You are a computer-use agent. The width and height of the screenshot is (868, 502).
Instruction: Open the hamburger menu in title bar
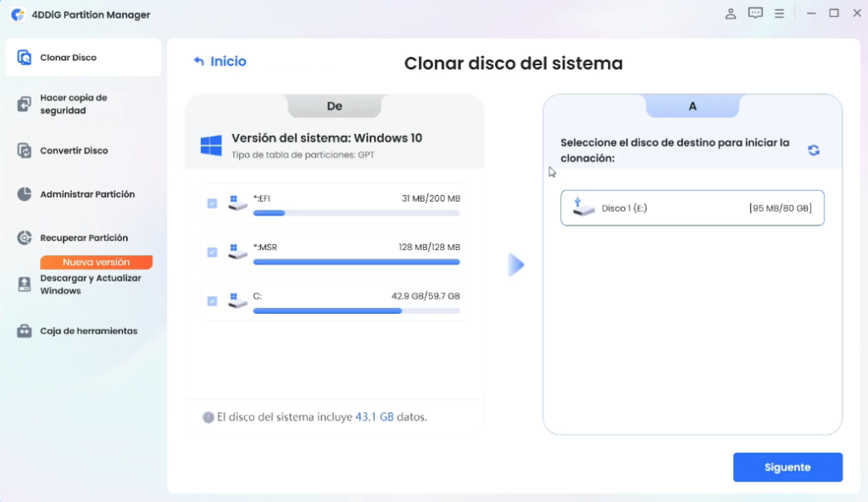779,14
